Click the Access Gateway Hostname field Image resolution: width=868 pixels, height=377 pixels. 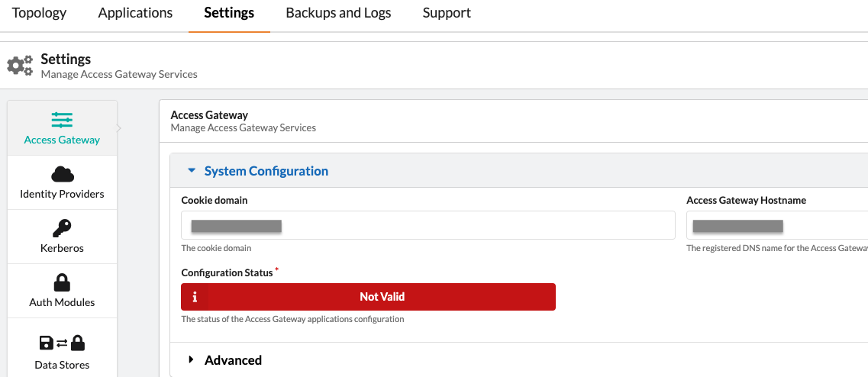click(776, 226)
